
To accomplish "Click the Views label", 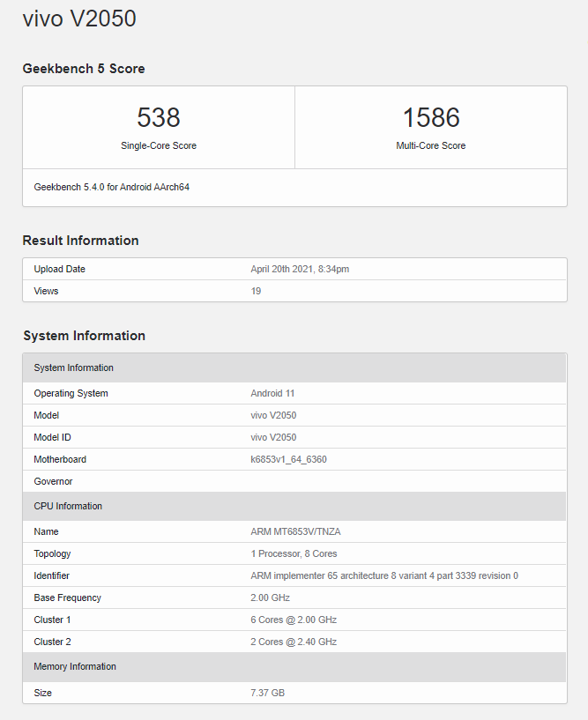I will click(46, 291).
